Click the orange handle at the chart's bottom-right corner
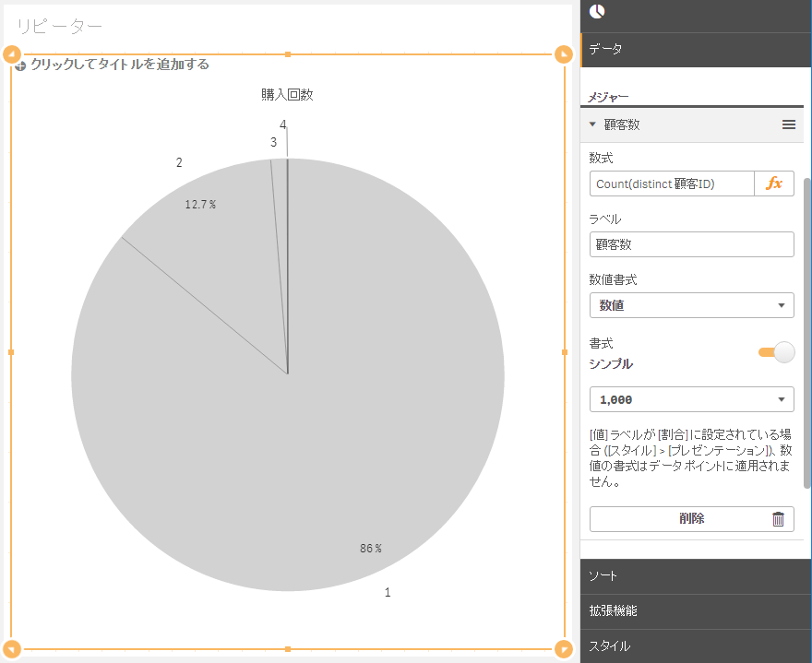 point(564,650)
